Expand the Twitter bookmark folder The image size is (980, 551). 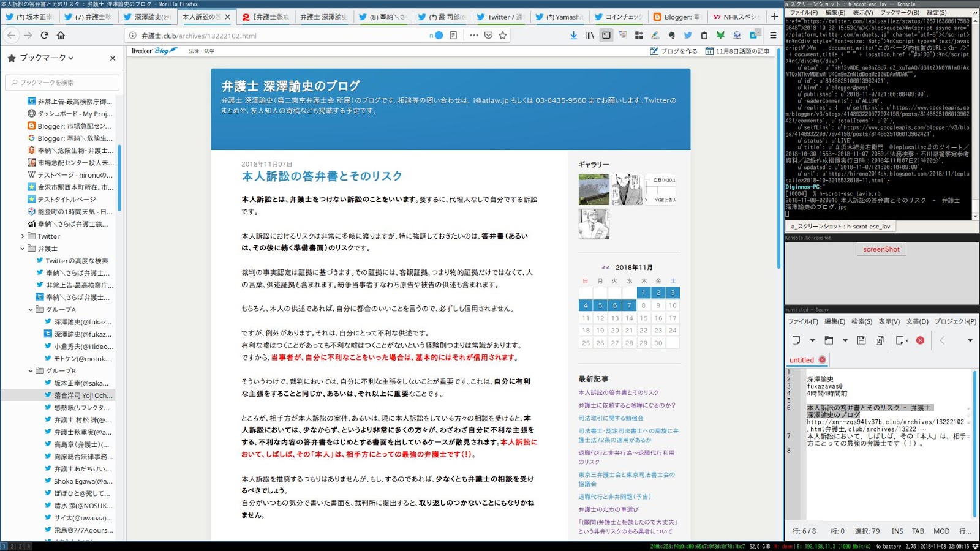[x=23, y=236]
